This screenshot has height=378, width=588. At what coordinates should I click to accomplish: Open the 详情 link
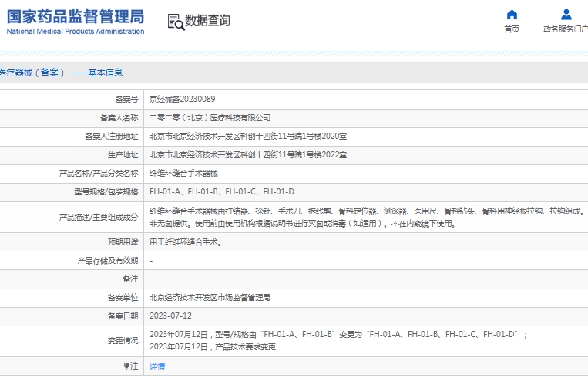point(157,366)
